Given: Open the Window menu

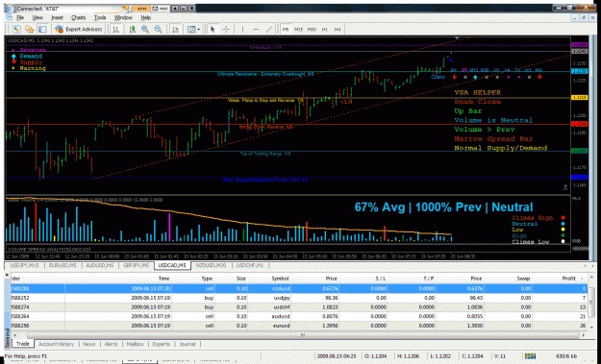Looking at the screenshot, I should click(x=123, y=17).
